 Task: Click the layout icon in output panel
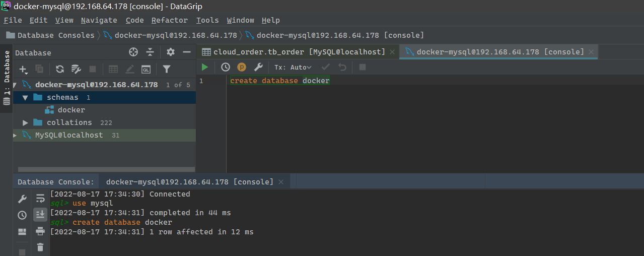[22, 232]
